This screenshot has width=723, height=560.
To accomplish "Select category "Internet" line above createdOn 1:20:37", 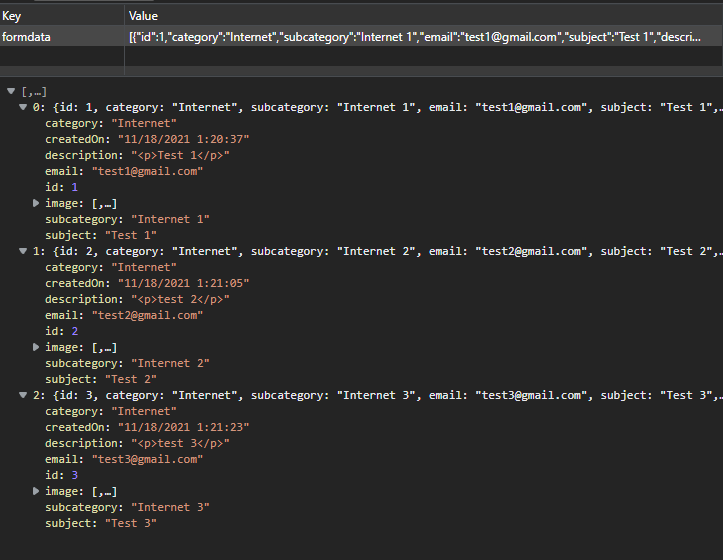I will (x=111, y=123).
